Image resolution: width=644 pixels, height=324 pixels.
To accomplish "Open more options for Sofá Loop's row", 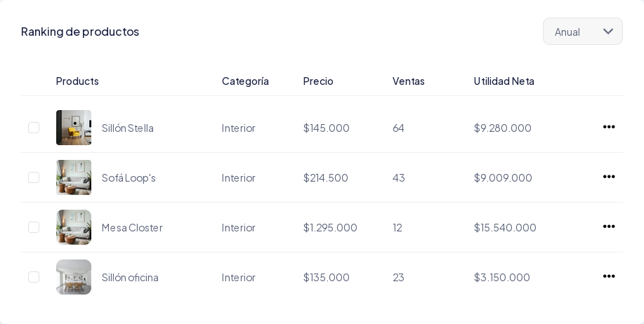I will coord(609,177).
